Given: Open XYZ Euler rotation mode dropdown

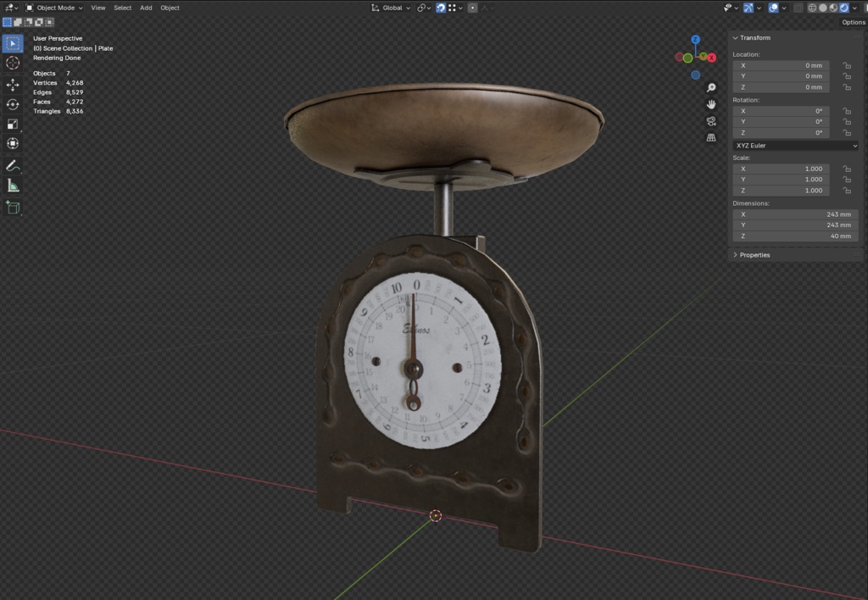Looking at the screenshot, I should (x=795, y=146).
